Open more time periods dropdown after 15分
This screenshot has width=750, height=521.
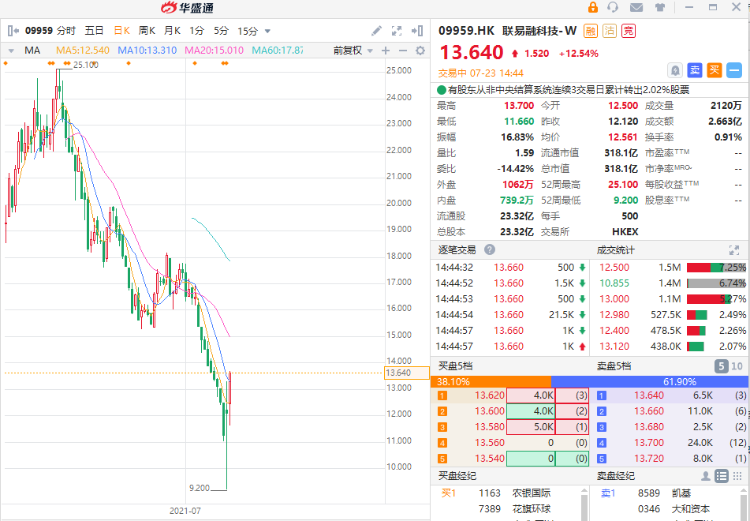click(x=267, y=31)
